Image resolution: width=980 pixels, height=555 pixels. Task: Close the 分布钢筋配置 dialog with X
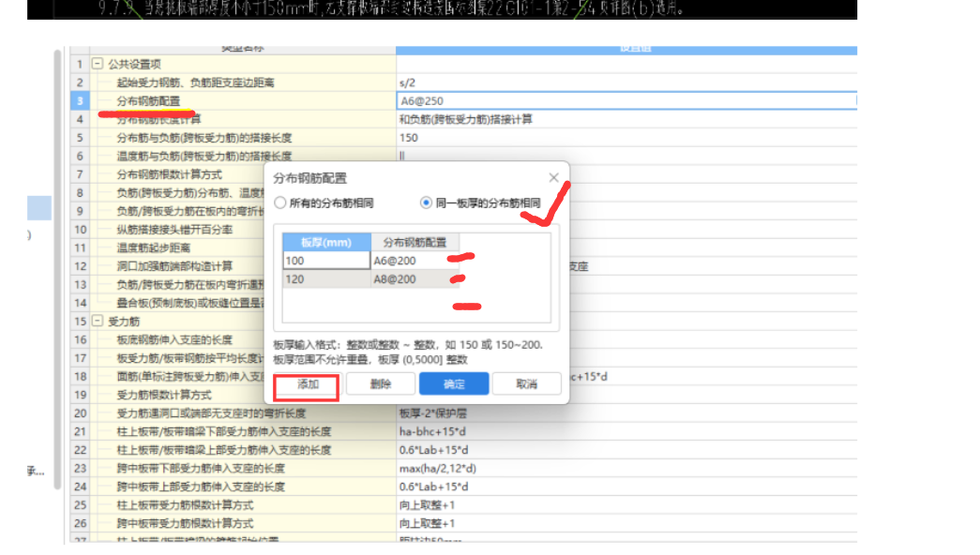[x=553, y=178]
